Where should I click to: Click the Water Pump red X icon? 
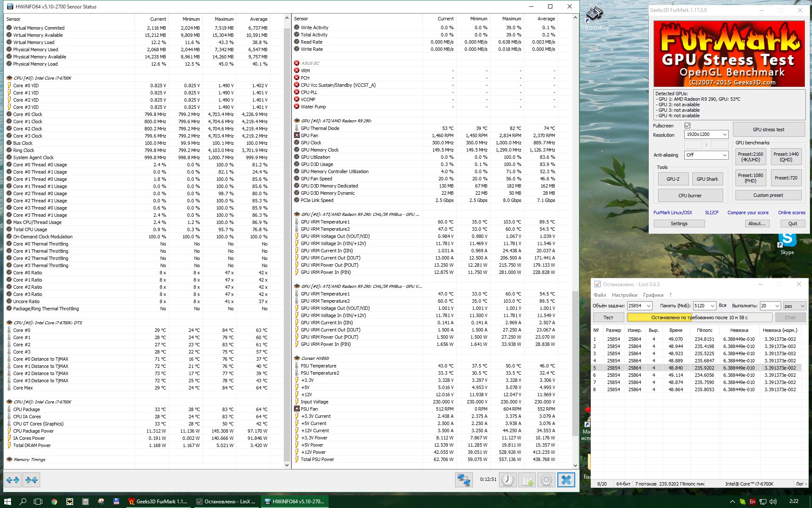pos(297,107)
